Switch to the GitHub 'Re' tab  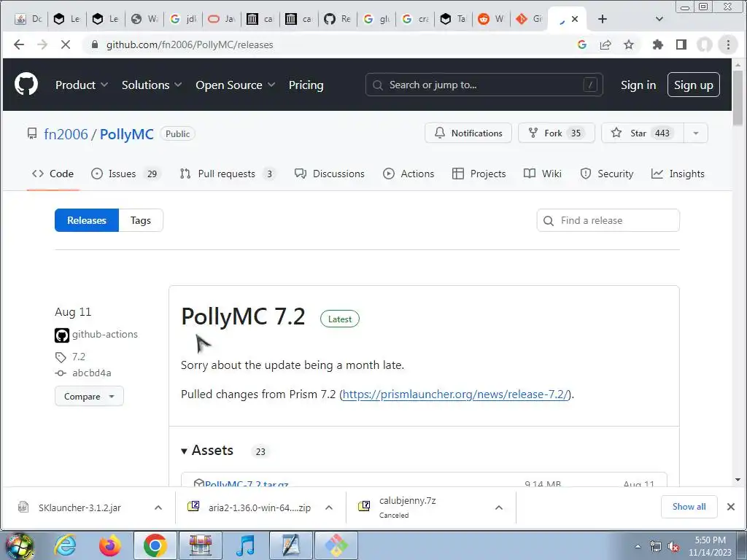click(337, 19)
